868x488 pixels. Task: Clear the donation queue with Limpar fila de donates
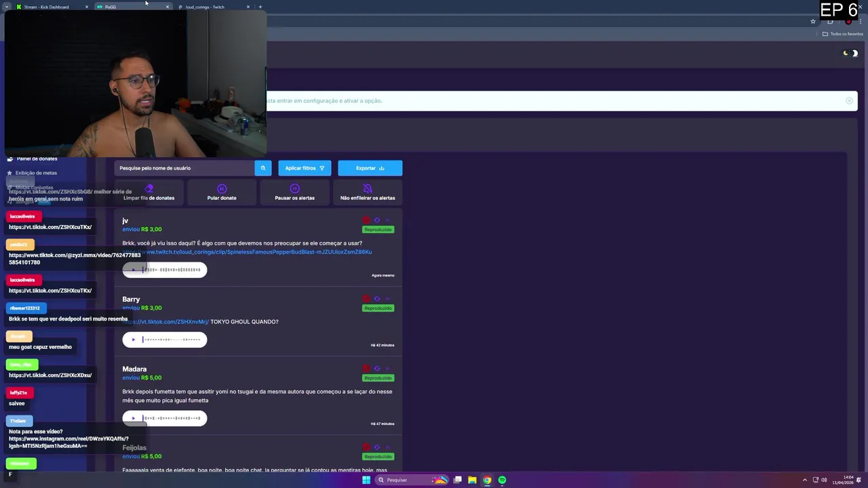click(x=149, y=192)
